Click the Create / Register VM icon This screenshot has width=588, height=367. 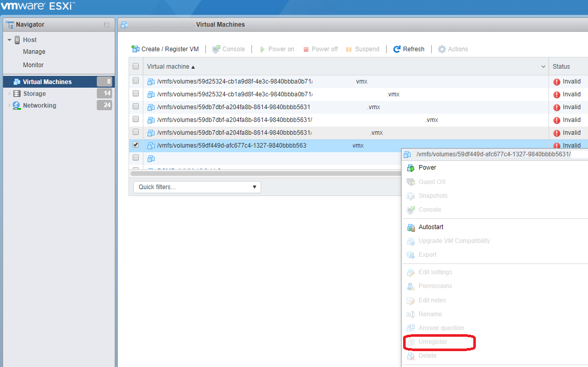click(x=135, y=49)
